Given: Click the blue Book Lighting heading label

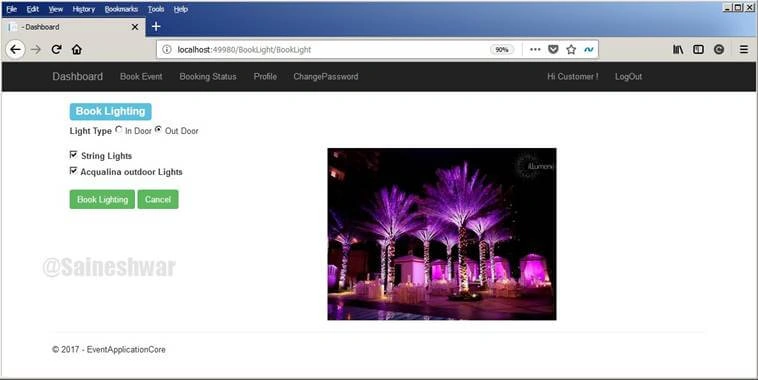Looking at the screenshot, I should [x=110, y=111].
